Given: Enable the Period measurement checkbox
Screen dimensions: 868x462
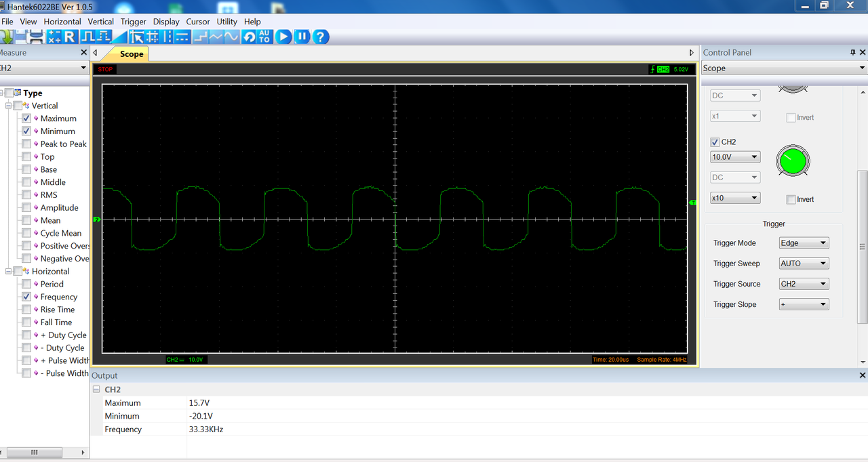Looking at the screenshot, I should coord(26,284).
